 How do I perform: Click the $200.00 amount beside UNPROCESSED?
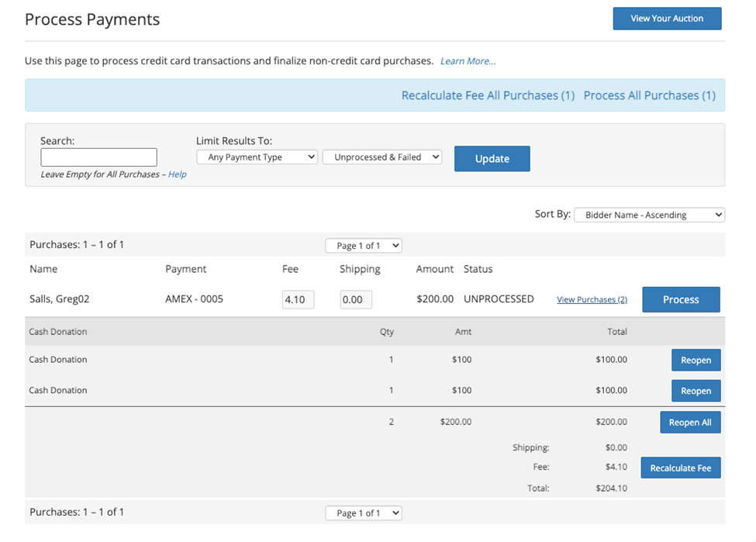pos(435,299)
